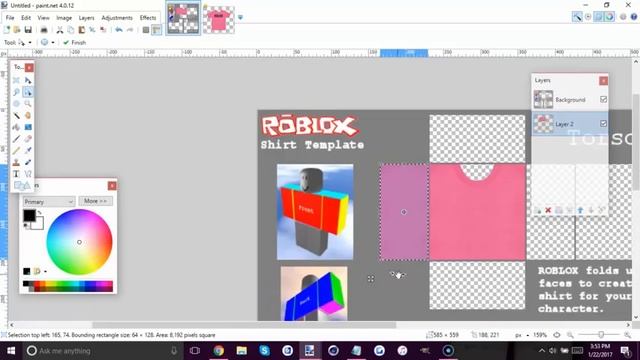Pick a color on the color wheel
Viewport: 640px width, 360px height.
[x=79, y=242]
